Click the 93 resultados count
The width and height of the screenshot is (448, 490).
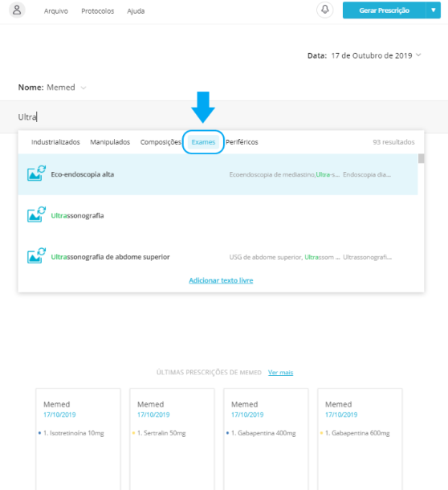click(x=393, y=142)
